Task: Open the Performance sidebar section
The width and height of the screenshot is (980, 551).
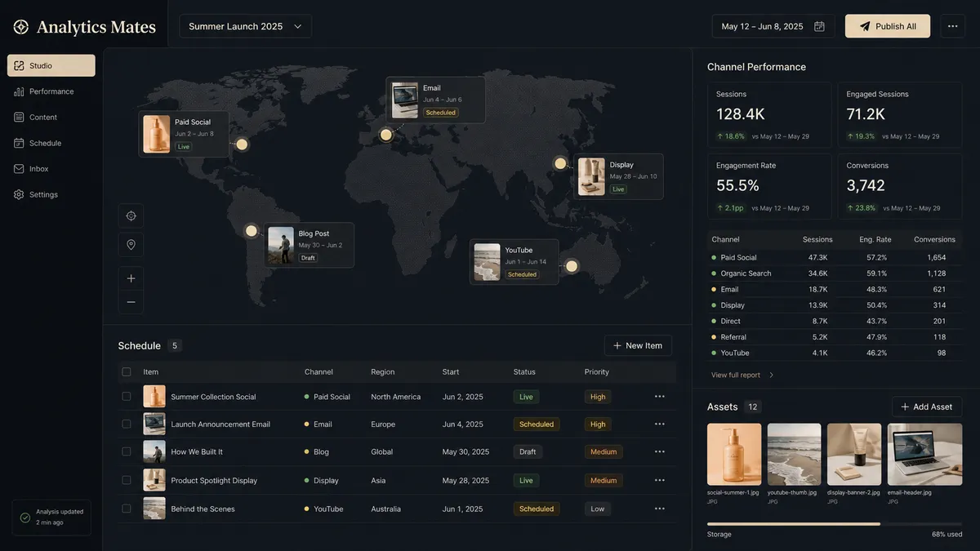Action: click(x=51, y=91)
